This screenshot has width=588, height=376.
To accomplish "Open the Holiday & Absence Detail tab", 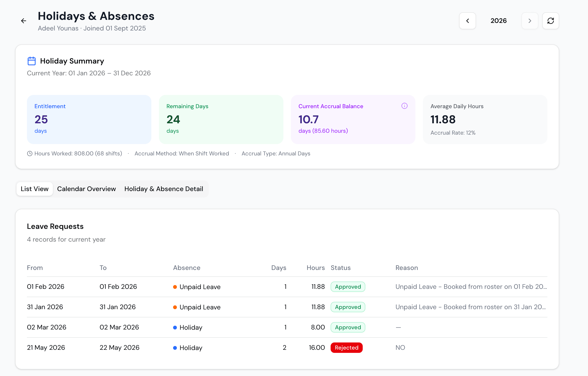I will (164, 189).
